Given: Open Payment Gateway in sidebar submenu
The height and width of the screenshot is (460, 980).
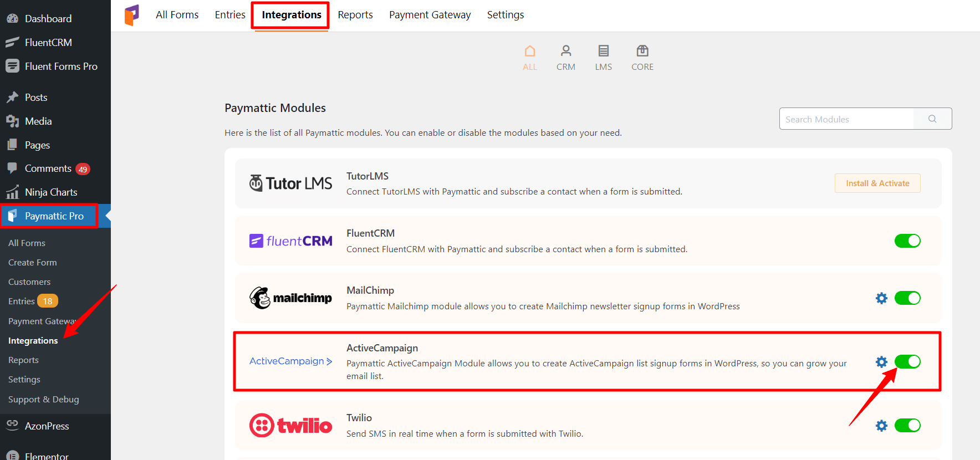Looking at the screenshot, I should [x=43, y=321].
